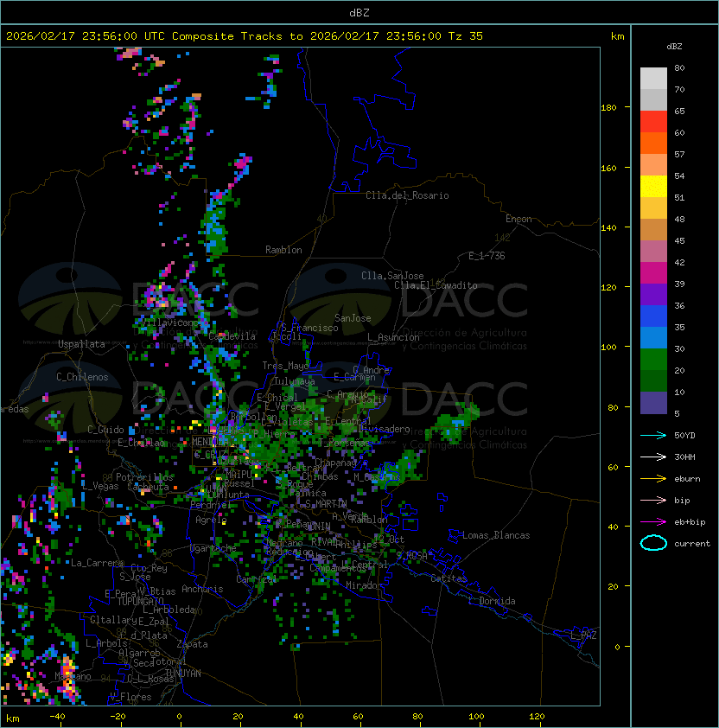Click the magenta eb+bip arrow
719x728 pixels.
(653, 522)
